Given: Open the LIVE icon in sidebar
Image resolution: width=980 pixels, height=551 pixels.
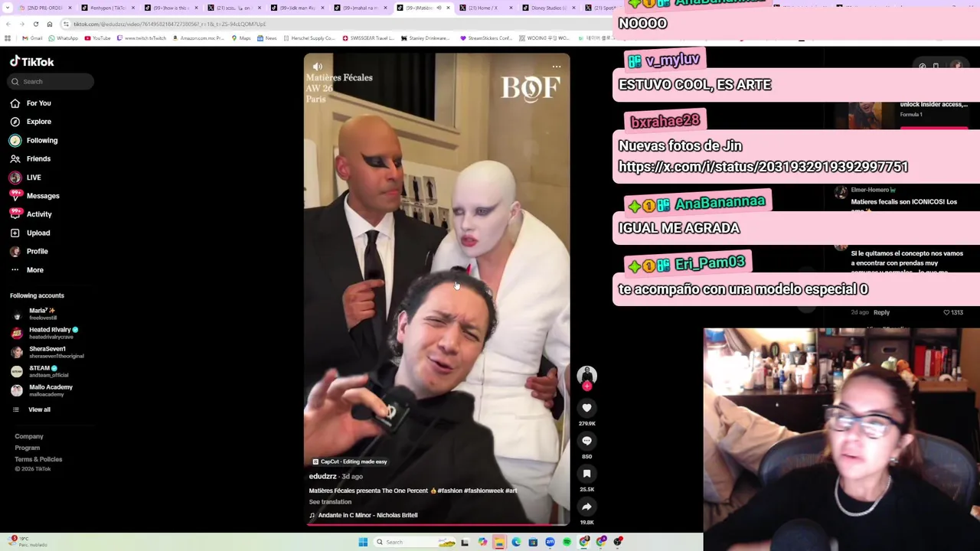Looking at the screenshot, I should point(15,178).
